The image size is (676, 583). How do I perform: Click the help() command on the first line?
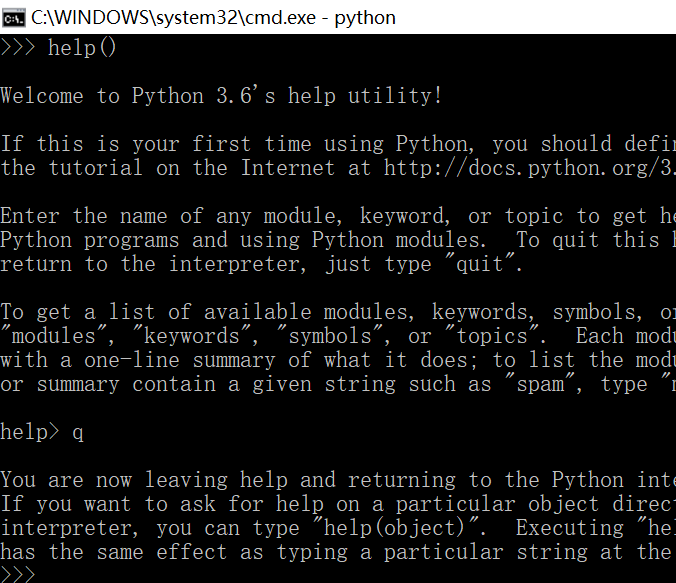[x=82, y=47]
